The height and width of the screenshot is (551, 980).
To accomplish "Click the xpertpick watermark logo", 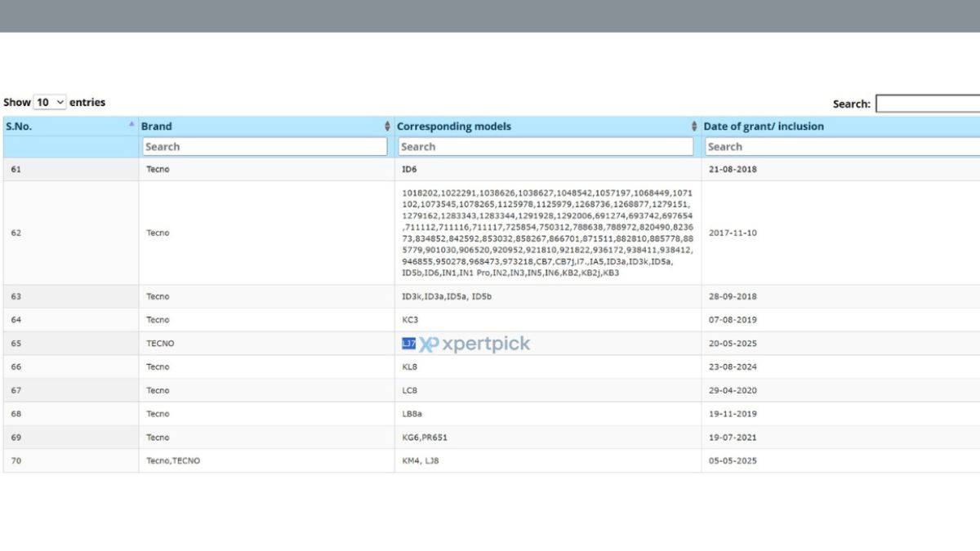I will click(475, 344).
